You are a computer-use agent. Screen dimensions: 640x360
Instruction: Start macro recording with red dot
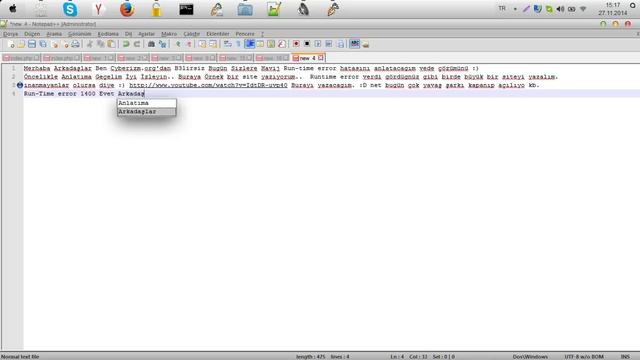tap(296, 44)
